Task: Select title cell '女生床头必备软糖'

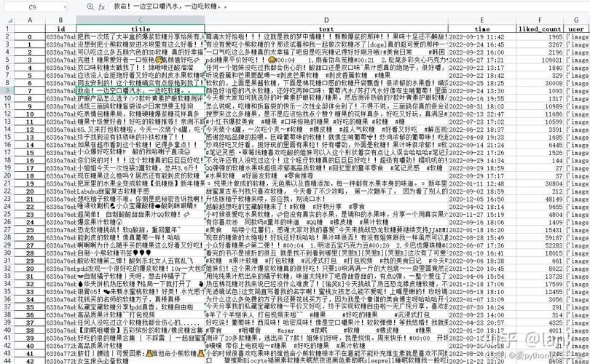Action: (141, 360)
